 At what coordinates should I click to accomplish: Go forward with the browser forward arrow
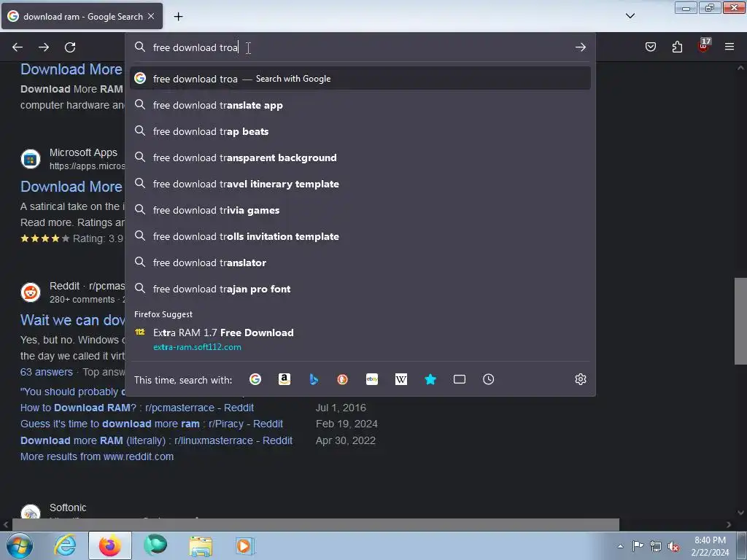pos(44,47)
